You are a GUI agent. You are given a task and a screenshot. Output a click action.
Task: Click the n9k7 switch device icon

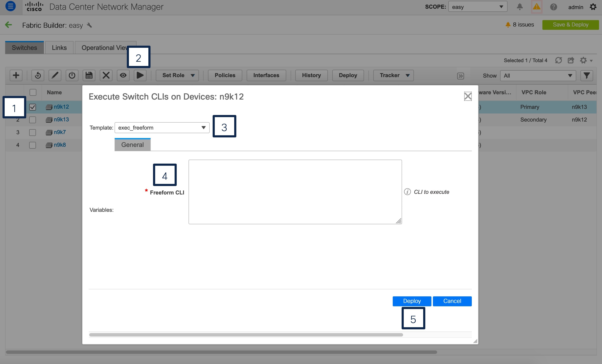(x=49, y=132)
